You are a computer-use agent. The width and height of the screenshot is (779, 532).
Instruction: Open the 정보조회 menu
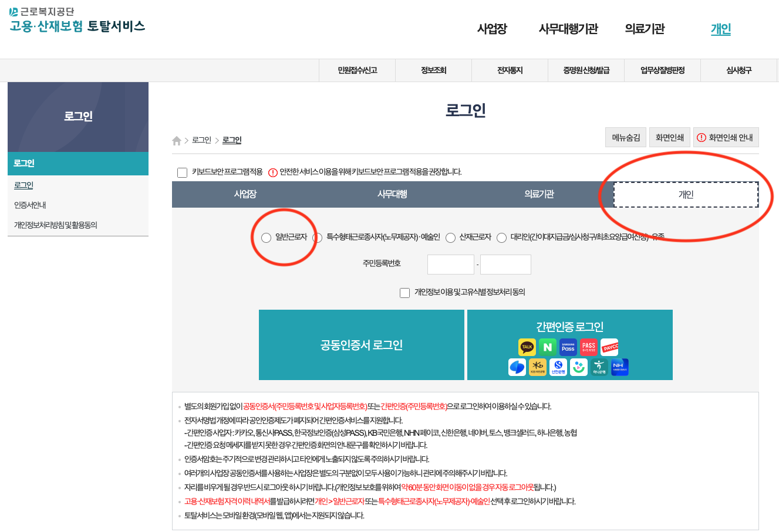433,70
